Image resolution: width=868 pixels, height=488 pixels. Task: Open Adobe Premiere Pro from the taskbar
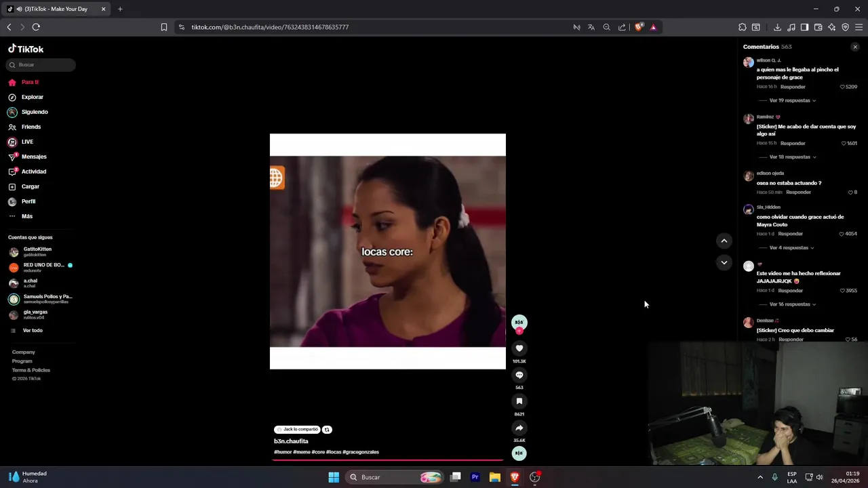click(x=475, y=477)
